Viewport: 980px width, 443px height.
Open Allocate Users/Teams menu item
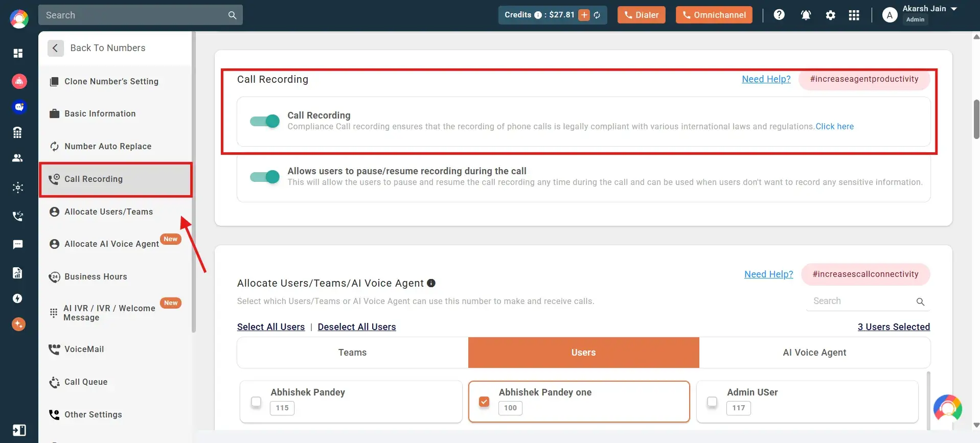click(x=116, y=212)
